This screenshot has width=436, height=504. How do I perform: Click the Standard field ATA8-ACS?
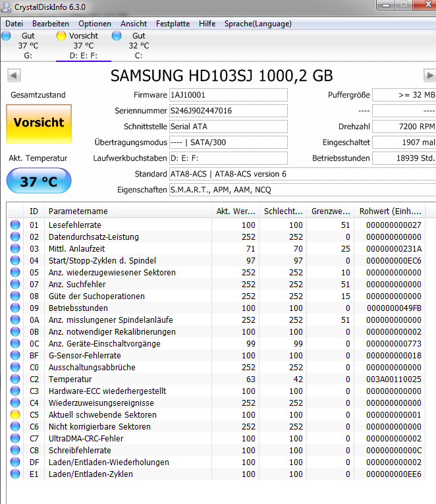[x=303, y=174]
